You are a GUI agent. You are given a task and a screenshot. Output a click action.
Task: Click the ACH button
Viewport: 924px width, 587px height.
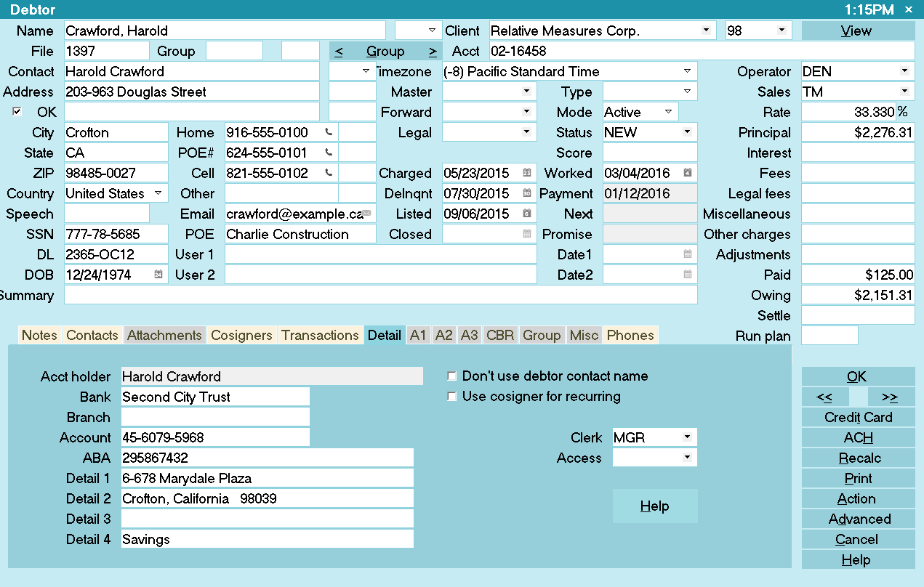[x=858, y=437]
